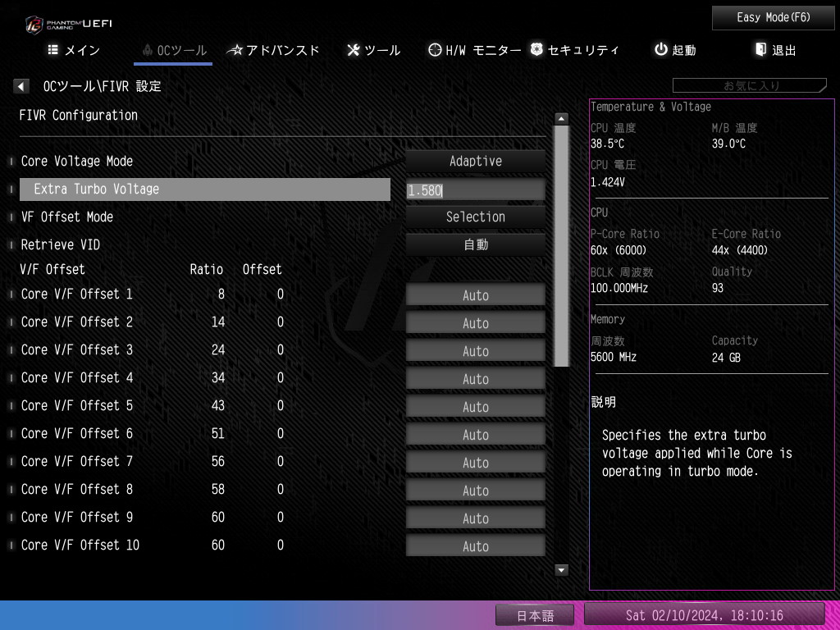Viewport: 840px width, 630px height.
Task: Open Core Voltage Mode Adaptive dropdown
Action: click(475, 162)
